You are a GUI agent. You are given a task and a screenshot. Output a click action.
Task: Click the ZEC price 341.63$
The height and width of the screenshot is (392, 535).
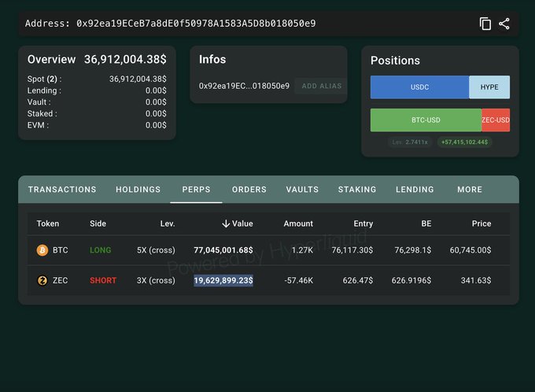click(x=476, y=280)
